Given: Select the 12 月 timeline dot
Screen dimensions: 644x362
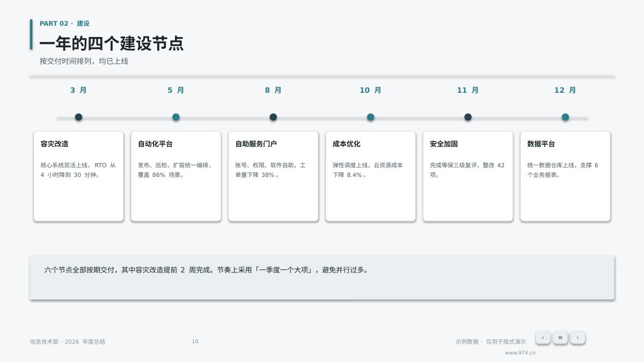Looking at the screenshot, I should [x=565, y=117].
